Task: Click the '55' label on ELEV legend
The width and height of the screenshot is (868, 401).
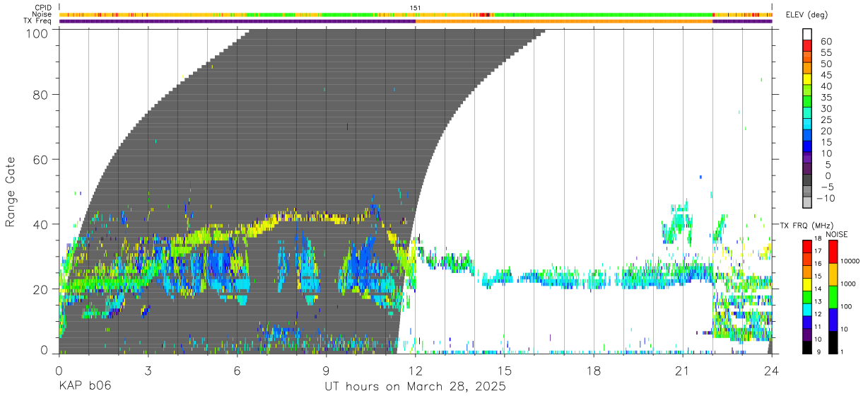Action: click(826, 53)
